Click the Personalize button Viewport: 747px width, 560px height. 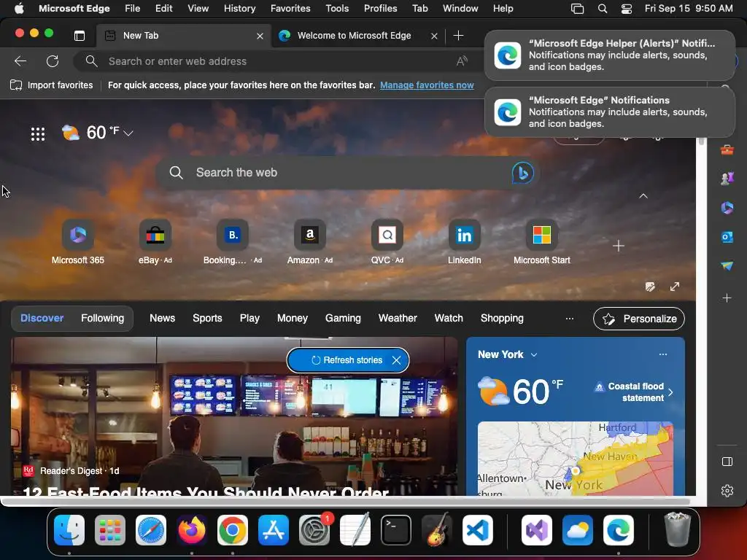click(x=639, y=319)
